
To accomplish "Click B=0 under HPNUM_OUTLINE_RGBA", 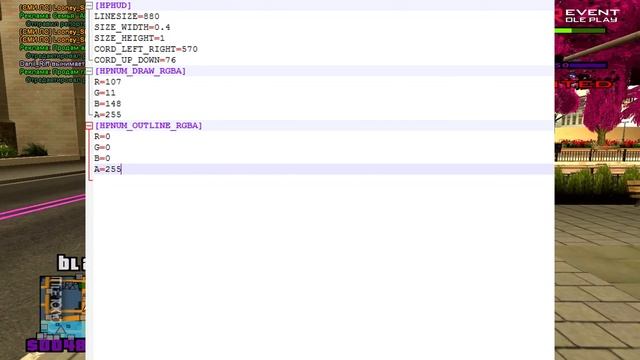I will tap(102, 158).
